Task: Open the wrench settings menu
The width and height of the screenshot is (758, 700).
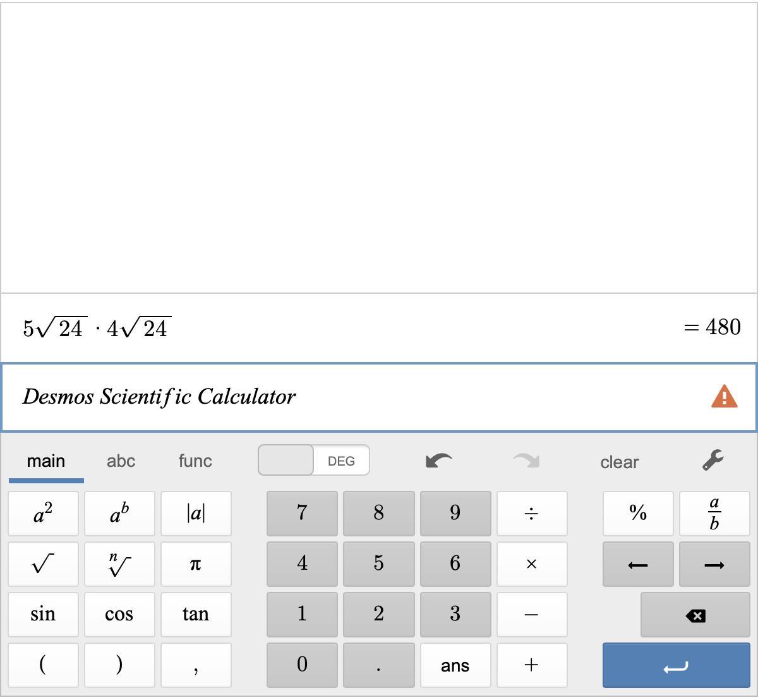Action: (x=713, y=461)
